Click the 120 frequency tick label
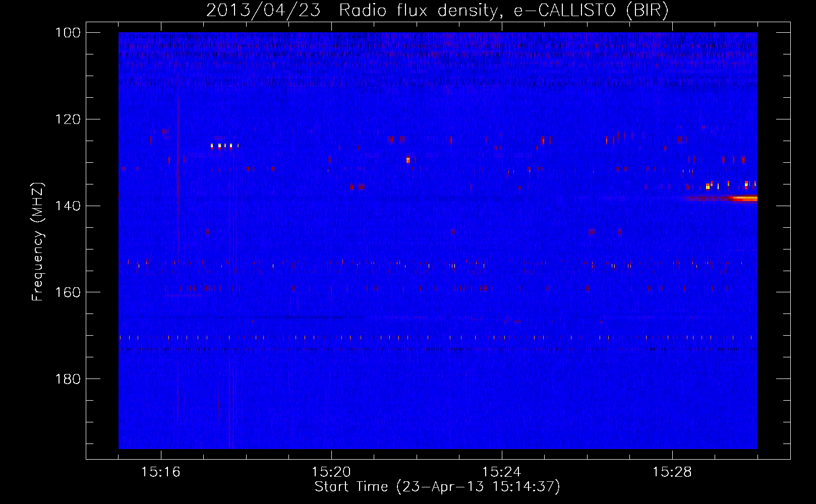 [68, 119]
